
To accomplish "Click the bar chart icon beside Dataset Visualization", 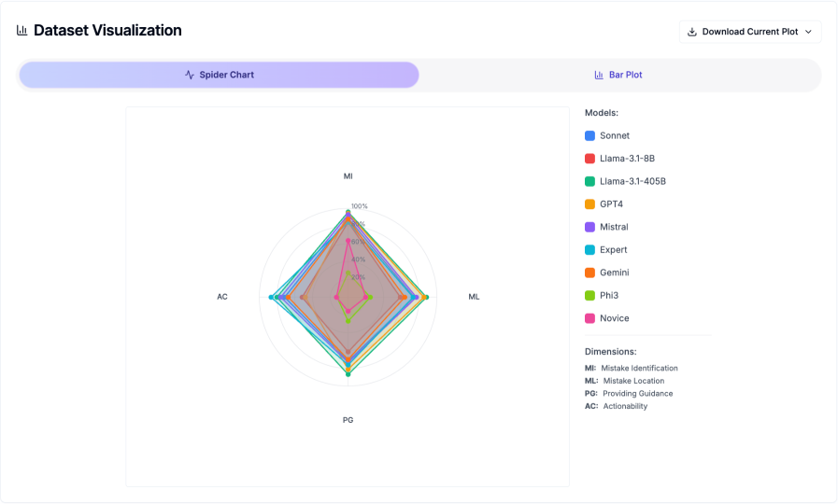I will coord(21,30).
